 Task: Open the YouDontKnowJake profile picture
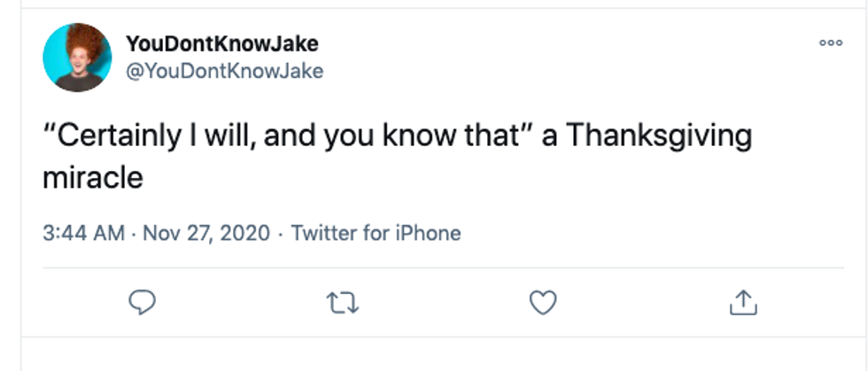[x=77, y=57]
